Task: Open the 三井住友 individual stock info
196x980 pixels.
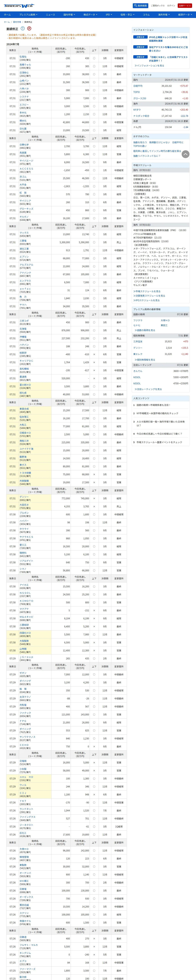Action: 138,342
